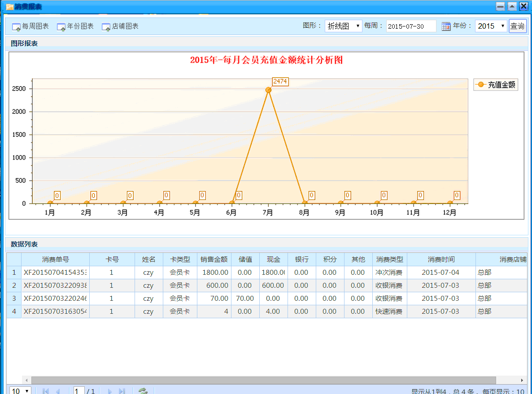Click the refresh table icon
This screenshot has height=394, width=532.
tap(143, 391)
